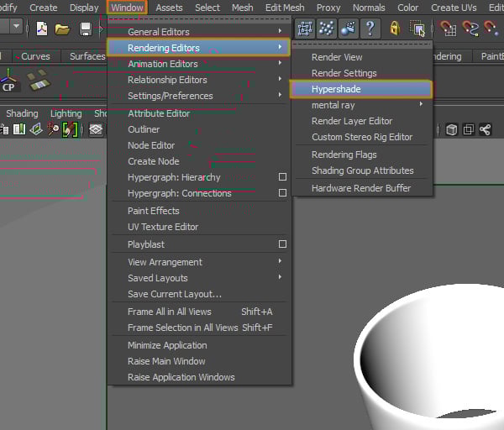Choose Minimize Application
Screen dimensions: 504x430
167,345
